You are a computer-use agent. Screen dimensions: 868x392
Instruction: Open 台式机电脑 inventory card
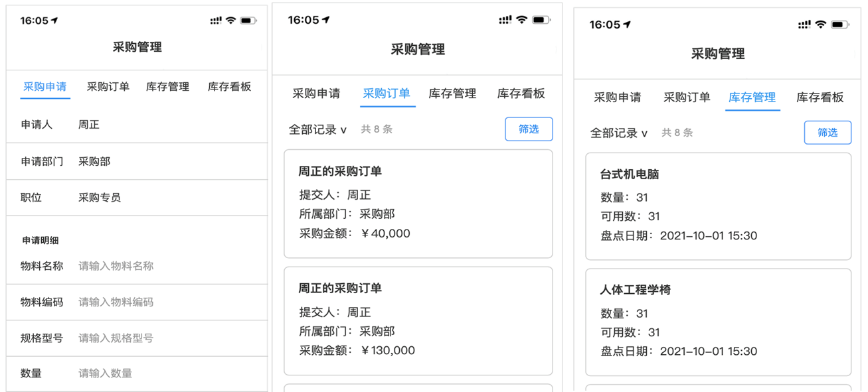coord(719,206)
